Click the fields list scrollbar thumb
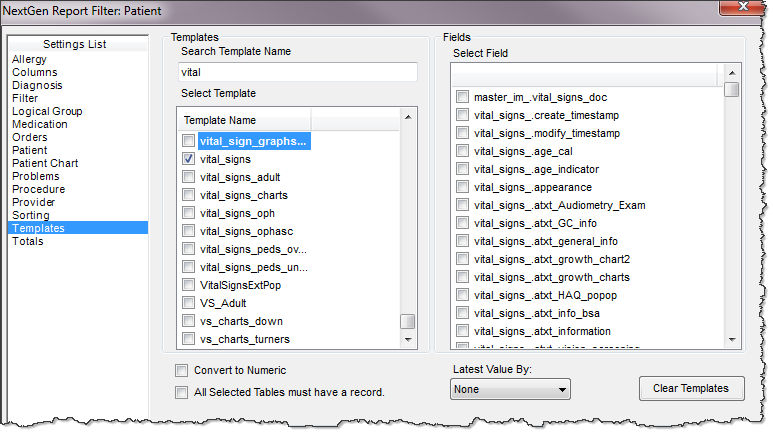 732,90
